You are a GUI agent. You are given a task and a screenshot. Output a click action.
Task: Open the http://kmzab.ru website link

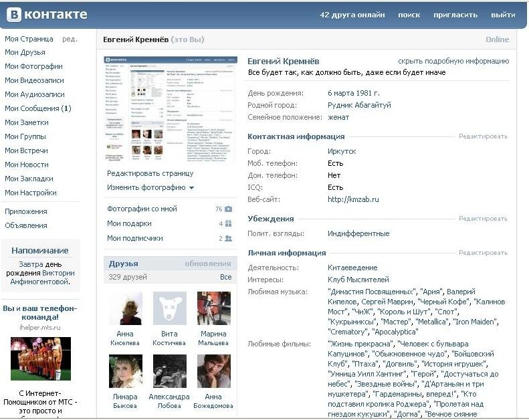click(353, 199)
